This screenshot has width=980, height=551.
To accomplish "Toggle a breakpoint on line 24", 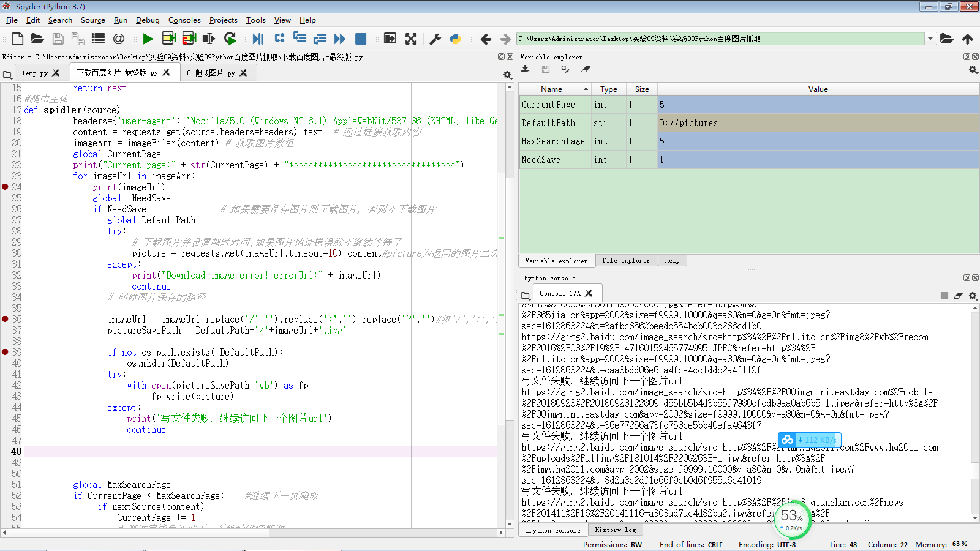I will click(x=4, y=187).
